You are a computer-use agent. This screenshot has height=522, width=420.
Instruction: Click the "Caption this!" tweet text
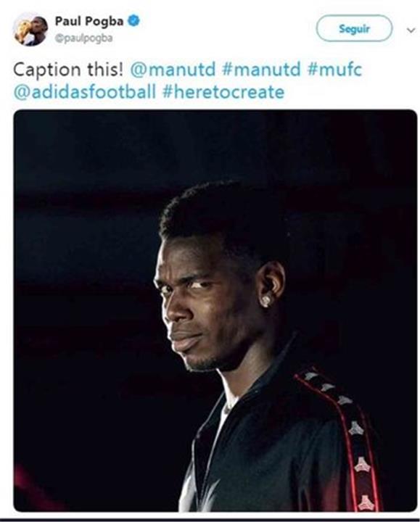[x=68, y=70]
